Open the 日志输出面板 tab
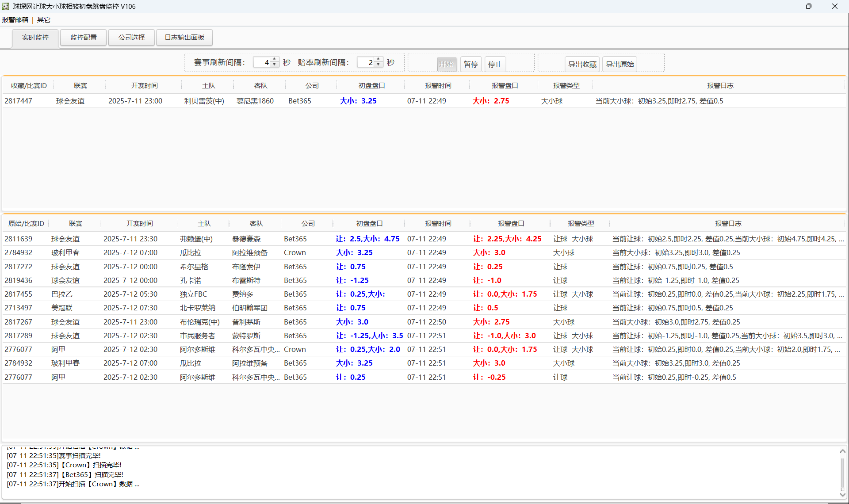This screenshot has width=849, height=504. 184,38
